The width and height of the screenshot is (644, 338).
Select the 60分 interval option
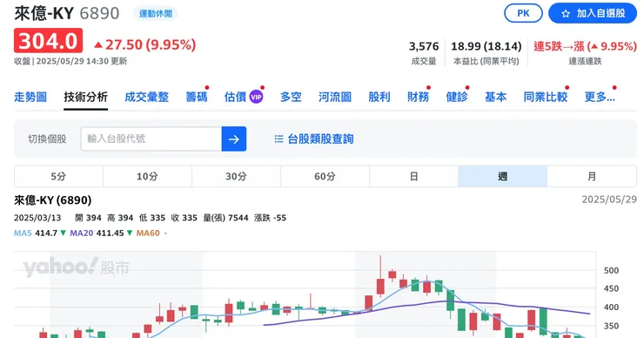point(325,176)
